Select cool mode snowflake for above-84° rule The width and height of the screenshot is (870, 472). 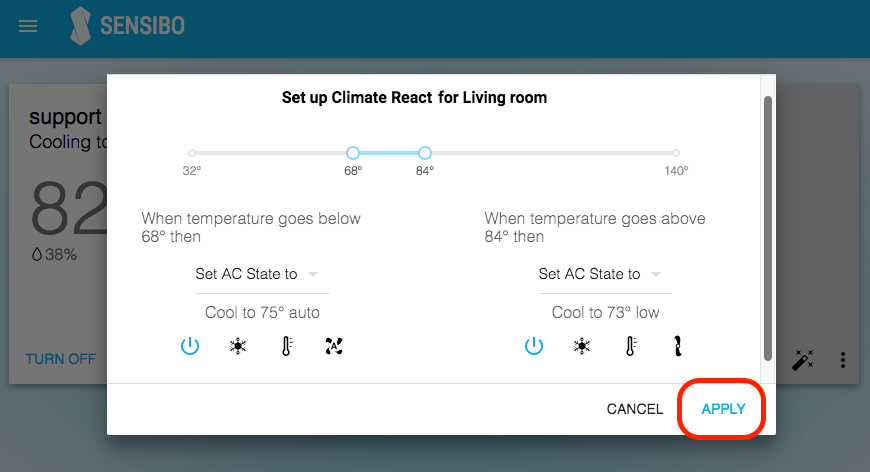[x=582, y=346]
